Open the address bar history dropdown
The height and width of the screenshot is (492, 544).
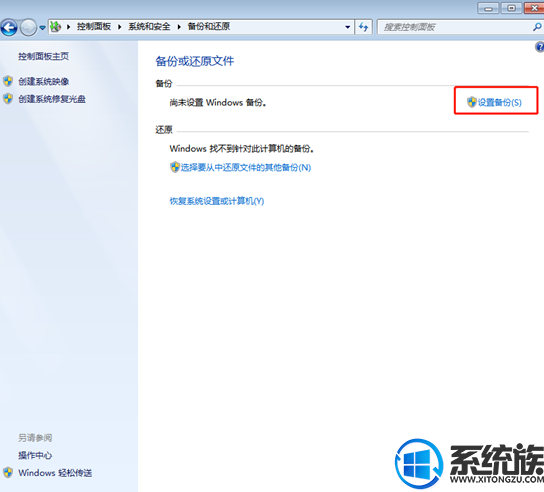[x=348, y=27]
